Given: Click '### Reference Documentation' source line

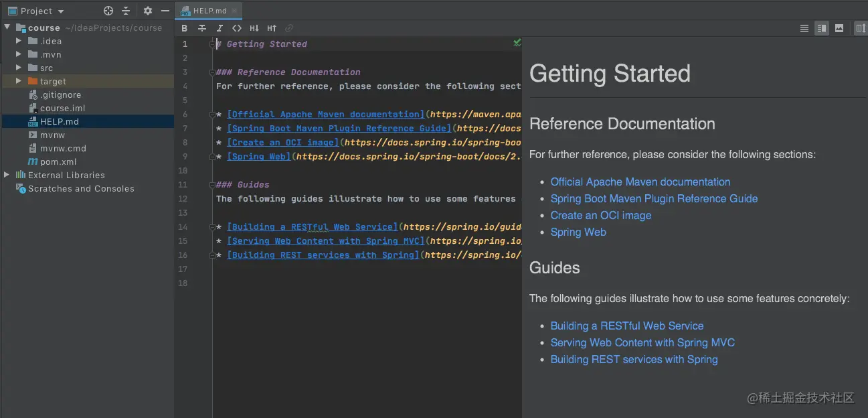Looking at the screenshot, I should (288, 72).
